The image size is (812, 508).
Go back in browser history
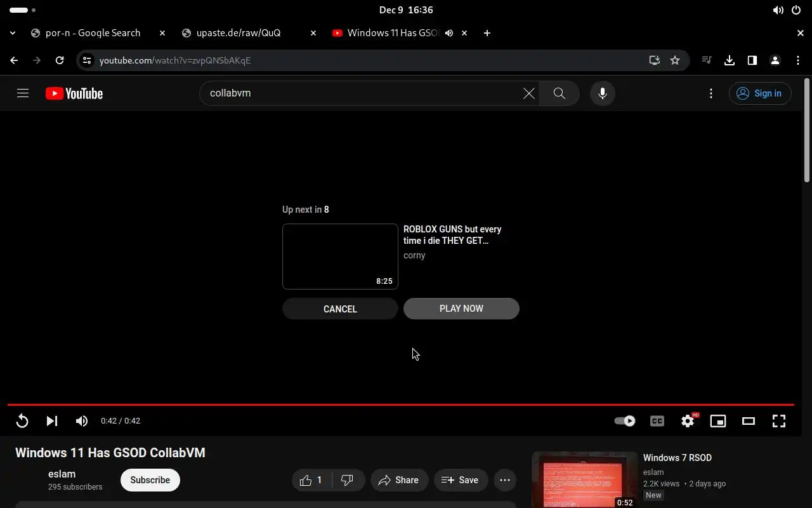pyautogui.click(x=14, y=60)
